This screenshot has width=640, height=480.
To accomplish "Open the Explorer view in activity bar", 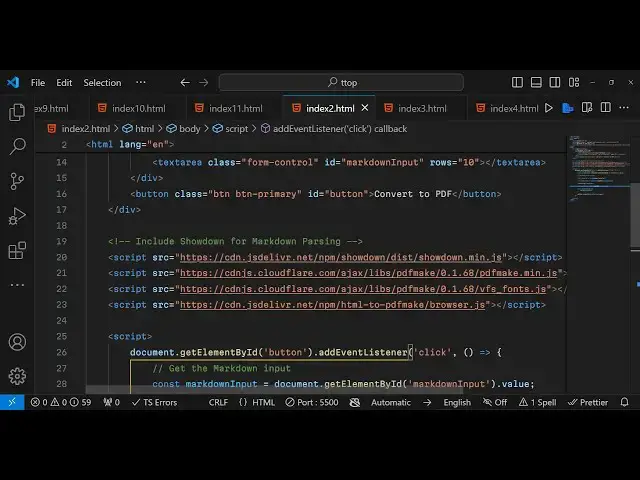I will [x=17, y=112].
